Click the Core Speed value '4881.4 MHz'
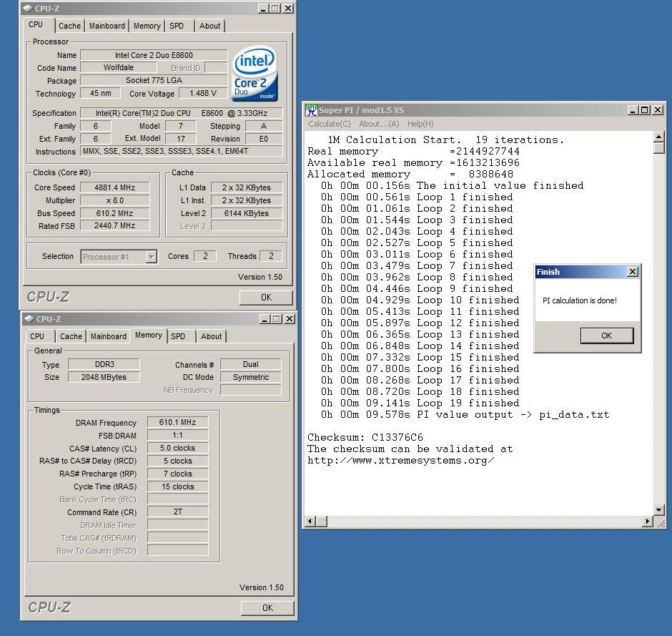 115,187
